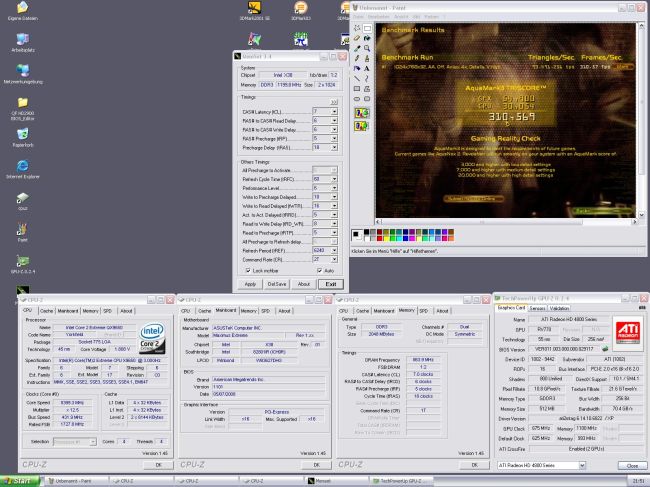Switch to SPD tab in leftmost CPU-Z window
The width and height of the screenshot is (650, 487).
point(107,311)
